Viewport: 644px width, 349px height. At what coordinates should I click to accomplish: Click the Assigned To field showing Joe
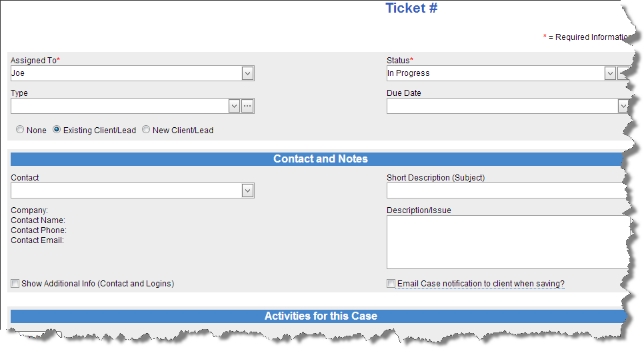tap(125, 73)
